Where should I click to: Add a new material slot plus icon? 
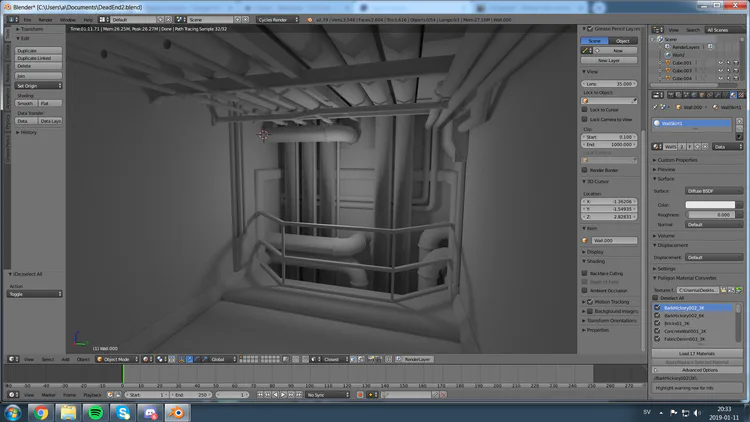click(x=739, y=121)
